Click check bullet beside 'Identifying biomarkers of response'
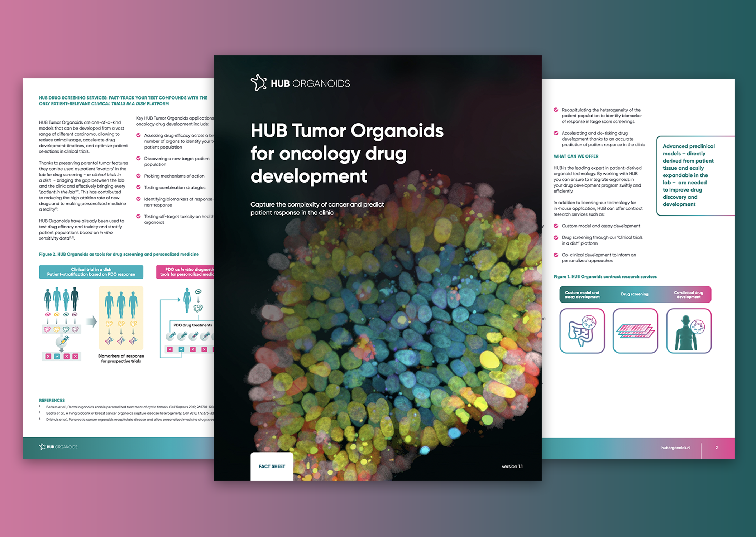 [138, 199]
